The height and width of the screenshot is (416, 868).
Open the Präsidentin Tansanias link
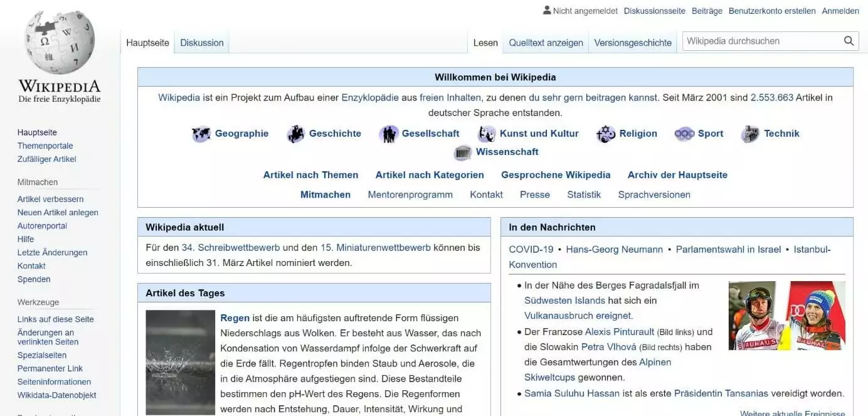721,393
